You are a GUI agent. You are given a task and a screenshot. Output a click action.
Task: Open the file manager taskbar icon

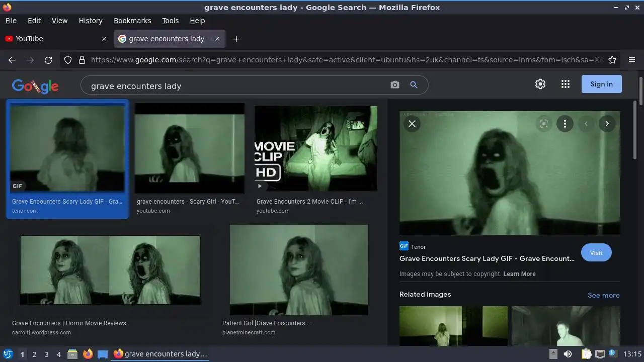click(72, 354)
